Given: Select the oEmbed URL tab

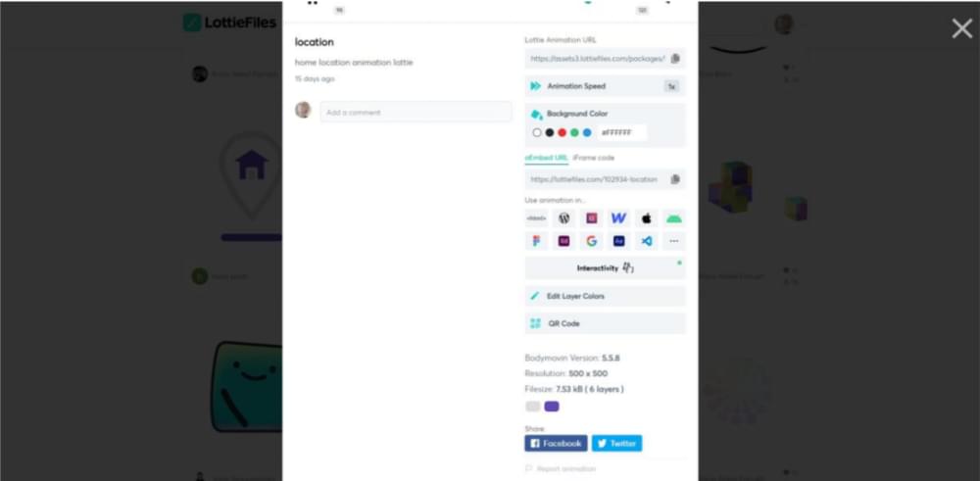Looking at the screenshot, I should pyautogui.click(x=546, y=158).
